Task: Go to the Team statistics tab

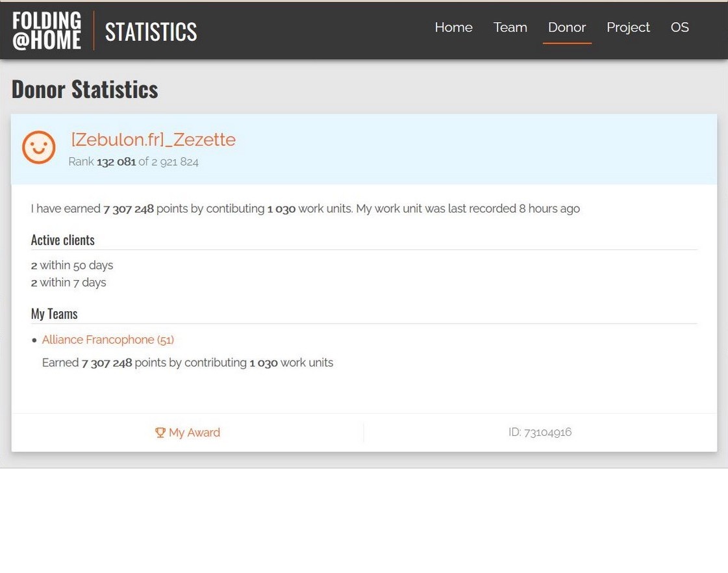Action: (510, 27)
